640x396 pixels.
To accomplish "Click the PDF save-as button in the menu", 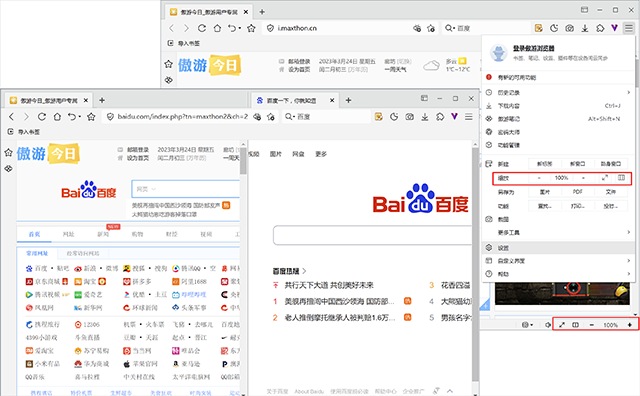I will (578, 192).
